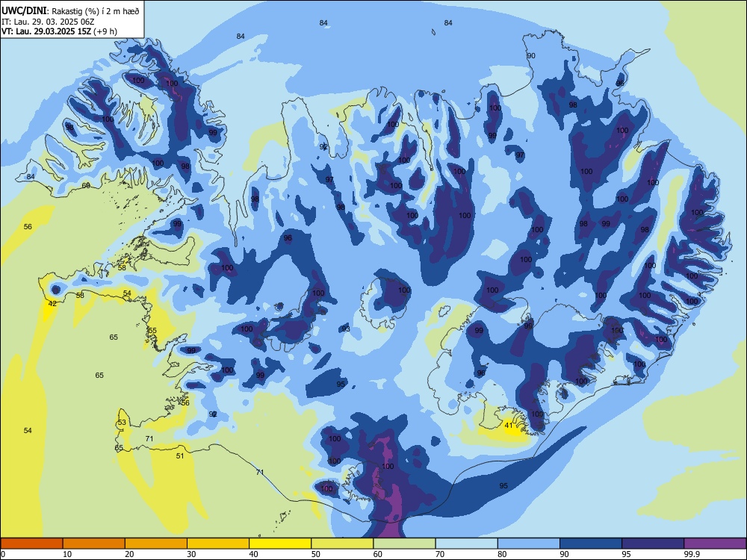
Task: Click the '51' humidity value on the map
Action: tap(180, 455)
